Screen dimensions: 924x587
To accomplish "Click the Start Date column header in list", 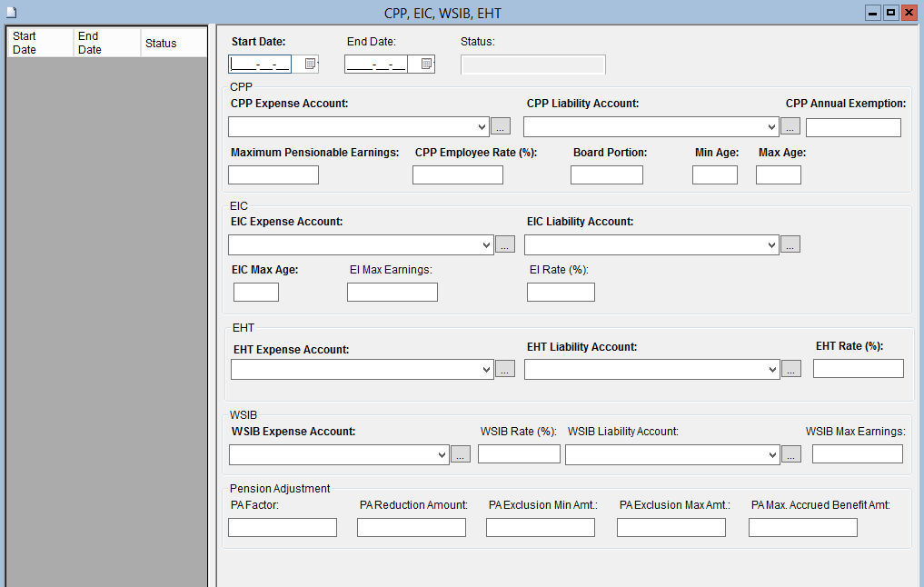I will [x=39, y=44].
